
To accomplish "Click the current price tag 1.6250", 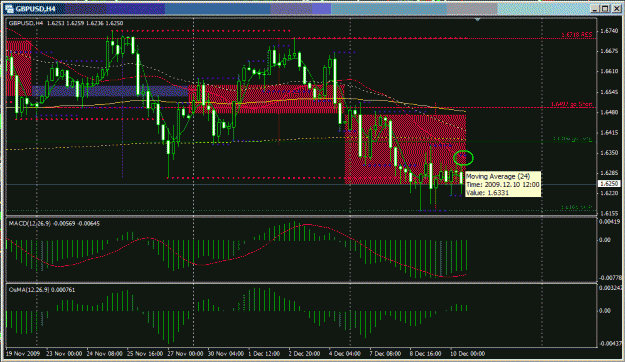I will click(x=608, y=184).
